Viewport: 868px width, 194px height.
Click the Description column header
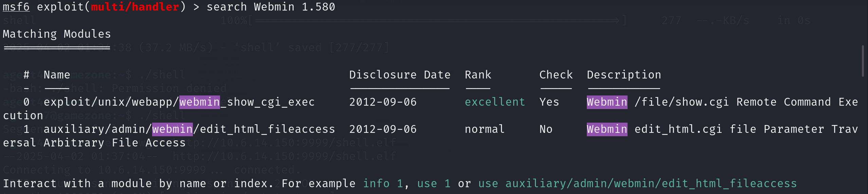click(624, 75)
